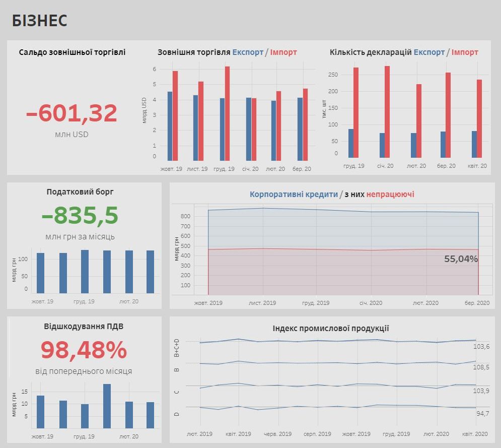Image resolution: width=501 pixels, height=448 pixels.
Task: Click the Корпоративні кредити legend label
Action: [x=294, y=195]
